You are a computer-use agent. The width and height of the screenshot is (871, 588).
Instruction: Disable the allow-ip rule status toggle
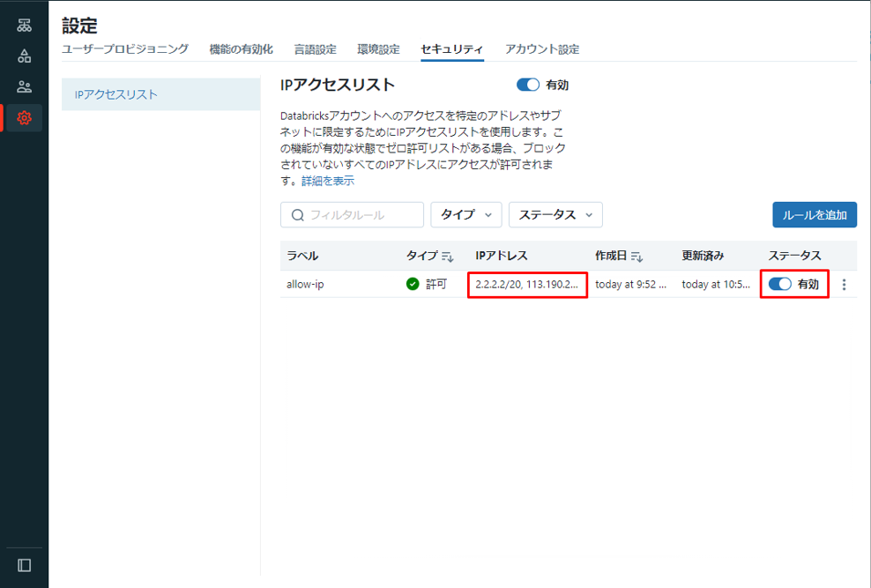tap(780, 284)
